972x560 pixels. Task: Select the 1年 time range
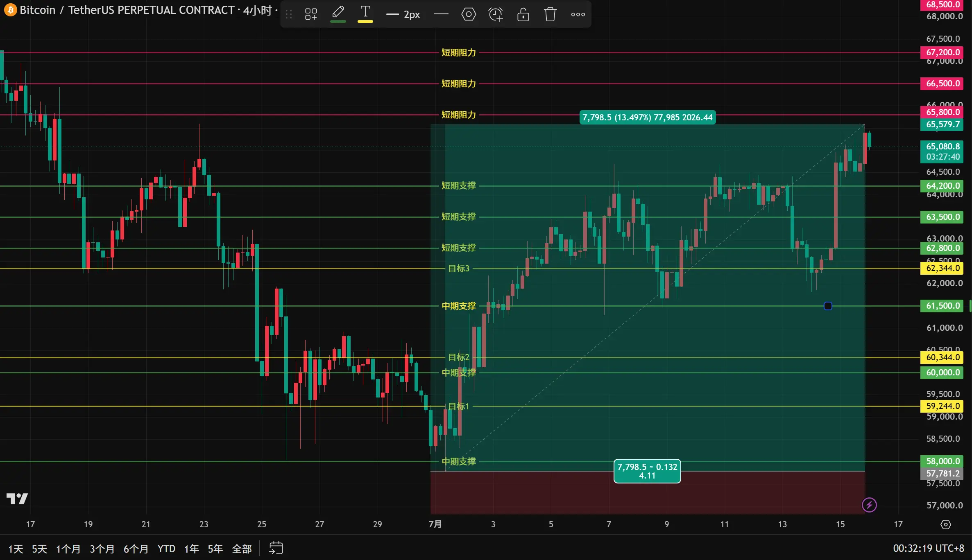coord(191,549)
